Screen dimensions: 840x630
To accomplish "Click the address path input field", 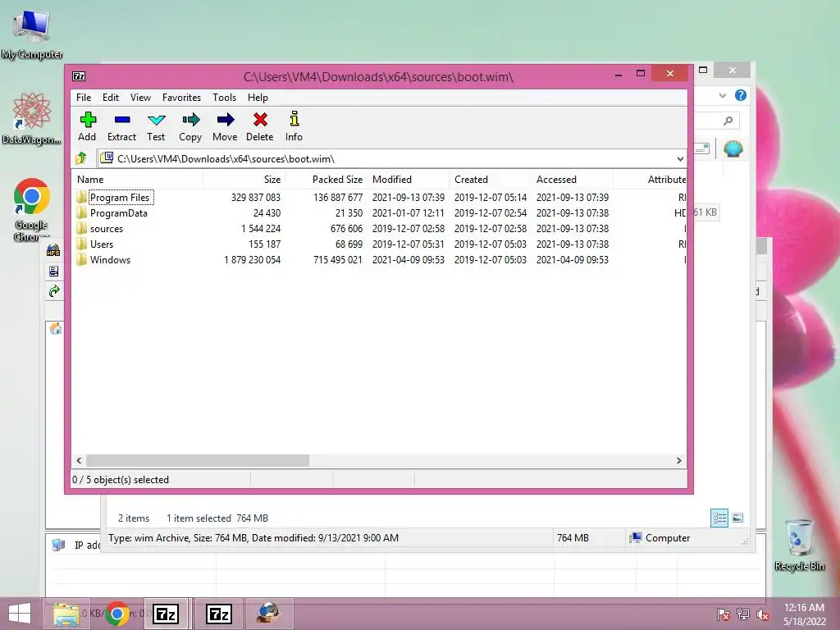I will pyautogui.click(x=392, y=158).
